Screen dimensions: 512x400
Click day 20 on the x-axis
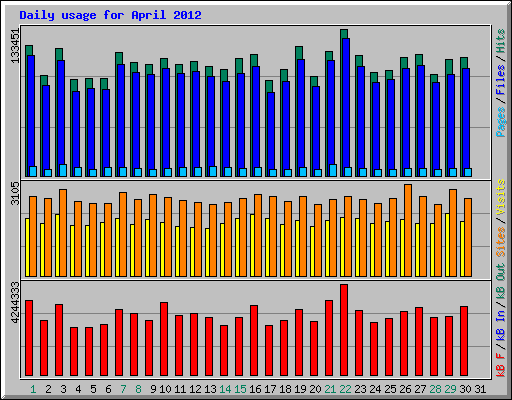point(315,389)
